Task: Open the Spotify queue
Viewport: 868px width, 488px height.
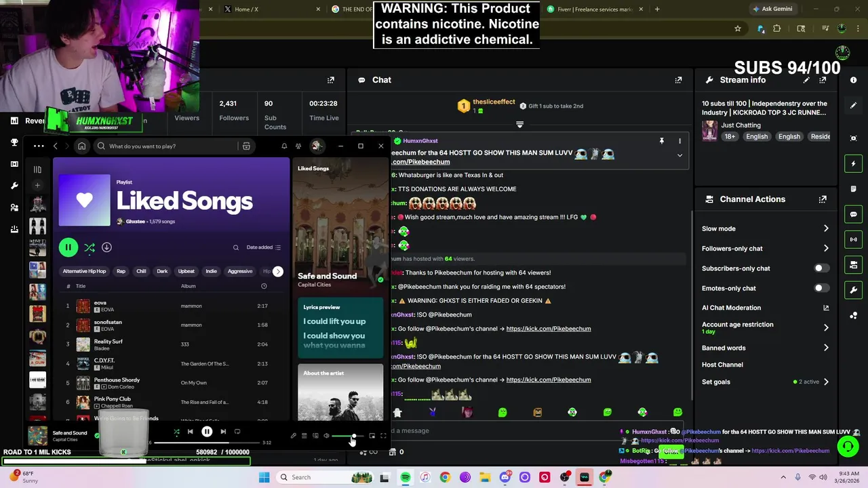Action: coord(304,436)
